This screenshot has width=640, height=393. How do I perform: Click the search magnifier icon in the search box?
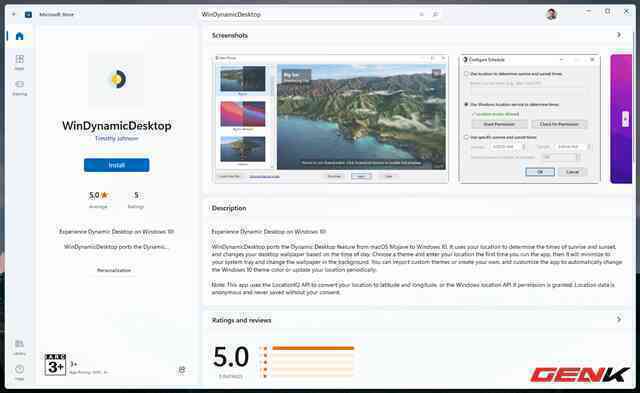tap(435, 14)
